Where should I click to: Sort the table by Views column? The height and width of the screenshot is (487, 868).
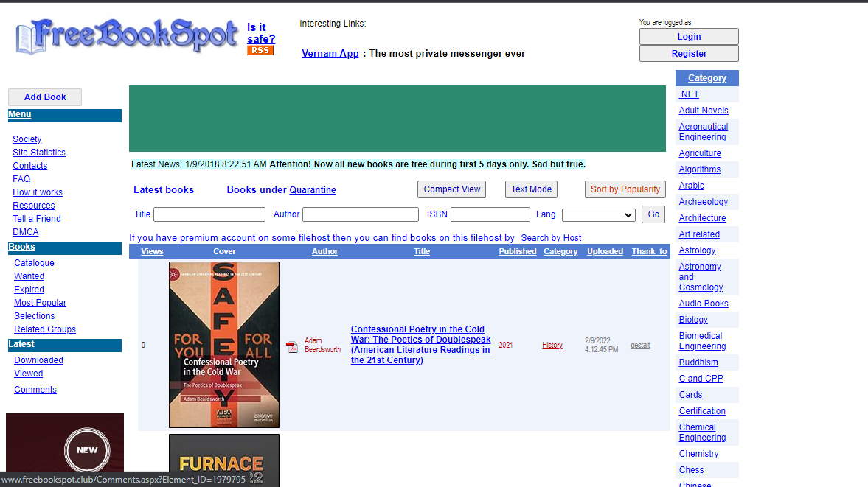(x=152, y=251)
